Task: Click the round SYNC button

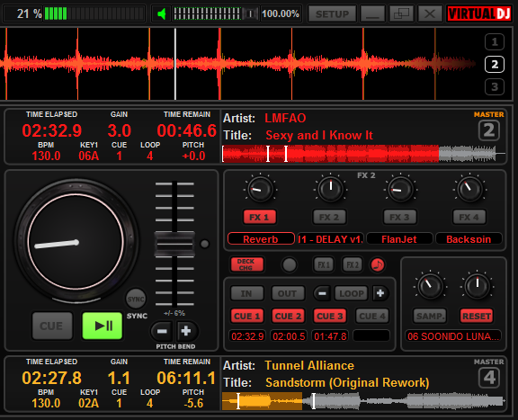Action: (x=136, y=299)
